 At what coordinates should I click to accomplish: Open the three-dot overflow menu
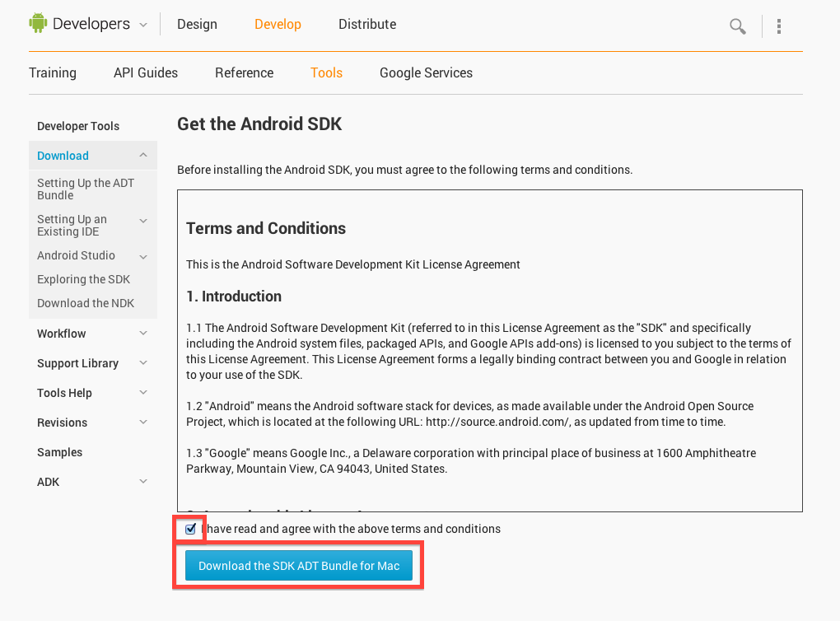tap(779, 26)
